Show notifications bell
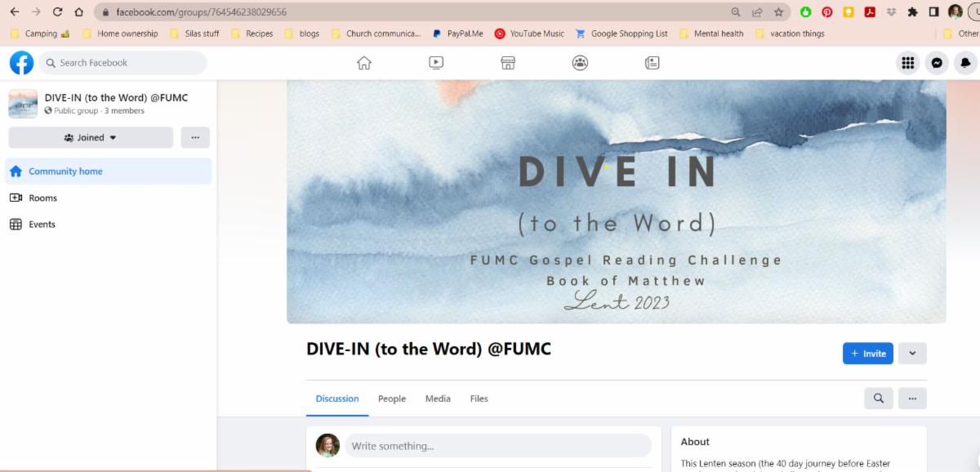The height and width of the screenshot is (472, 980). [965, 63]
